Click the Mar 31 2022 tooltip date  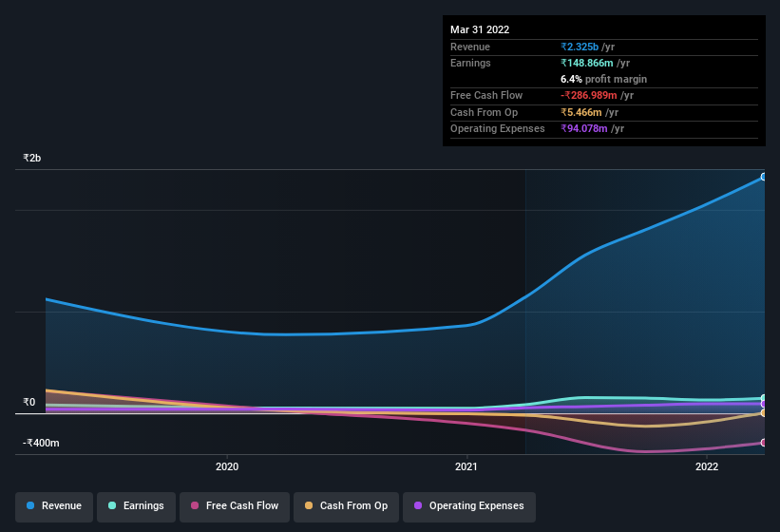480,29
